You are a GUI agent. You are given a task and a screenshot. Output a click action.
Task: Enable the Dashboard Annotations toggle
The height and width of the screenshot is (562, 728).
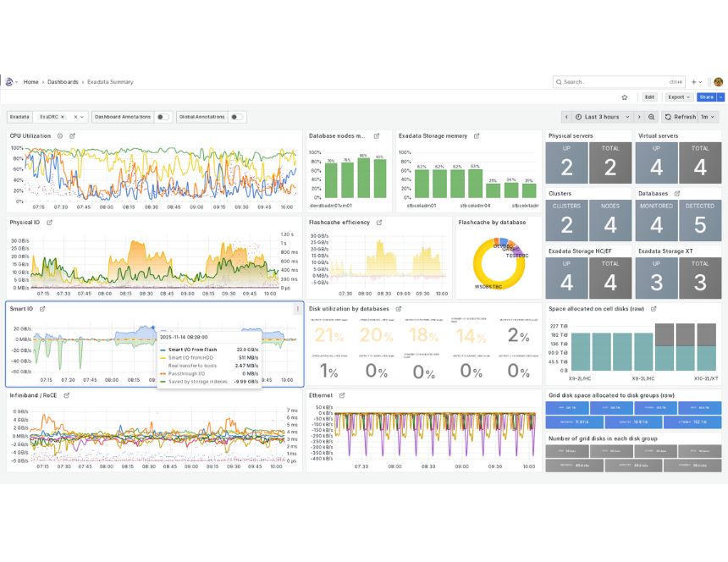163,117
